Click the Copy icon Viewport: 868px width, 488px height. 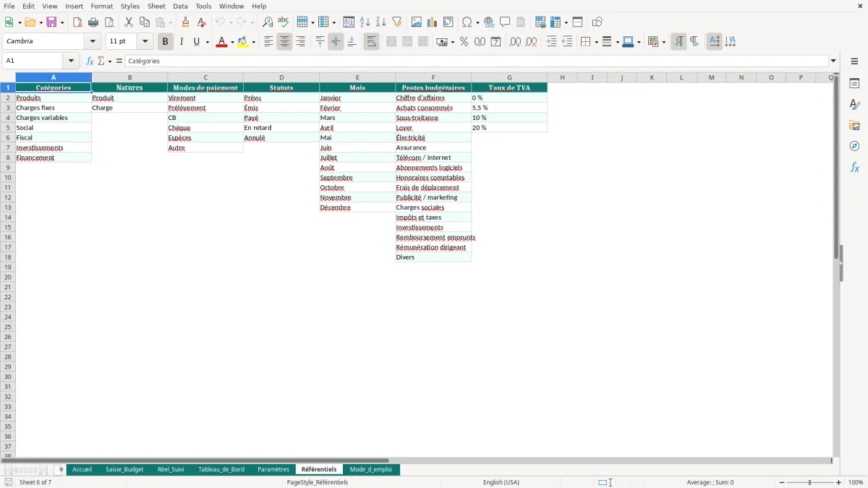145,22
